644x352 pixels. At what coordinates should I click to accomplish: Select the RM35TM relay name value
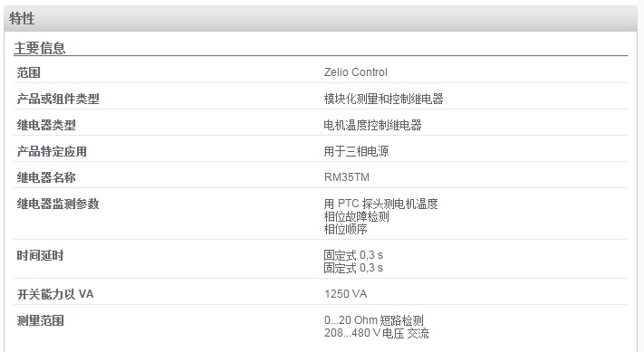tap(347, 177)
